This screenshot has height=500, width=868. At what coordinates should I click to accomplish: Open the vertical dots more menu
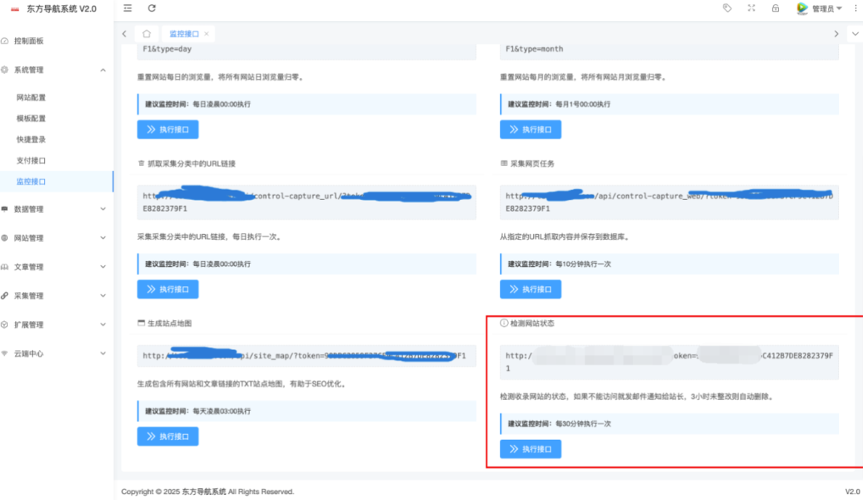856,8
